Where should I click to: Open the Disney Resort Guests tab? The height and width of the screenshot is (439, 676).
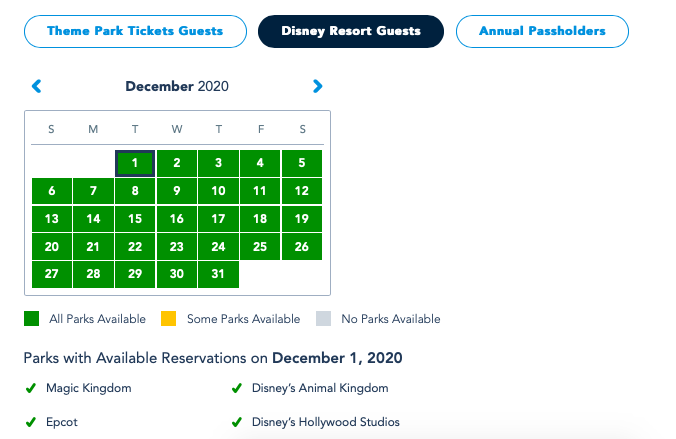click(x=351, y=31)
